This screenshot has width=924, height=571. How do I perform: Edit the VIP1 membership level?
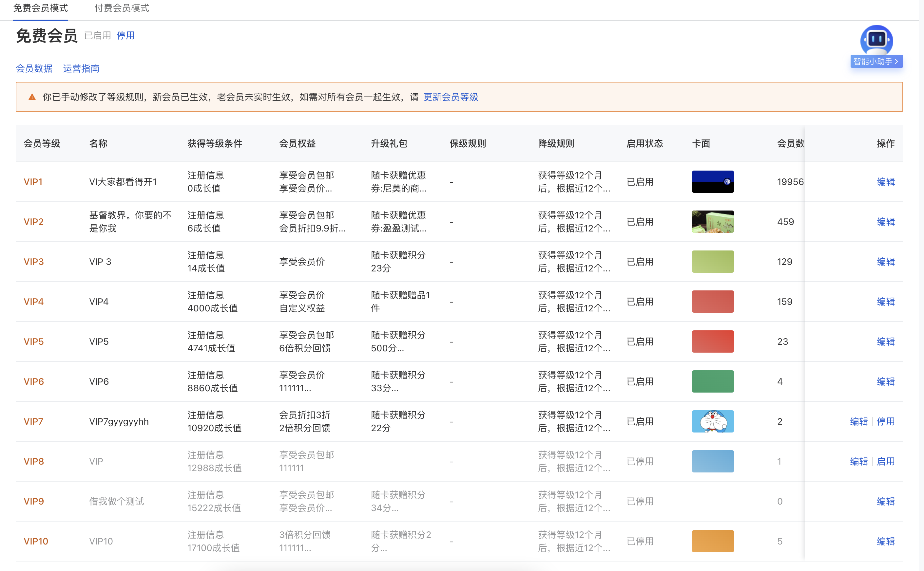click(885, 182)
